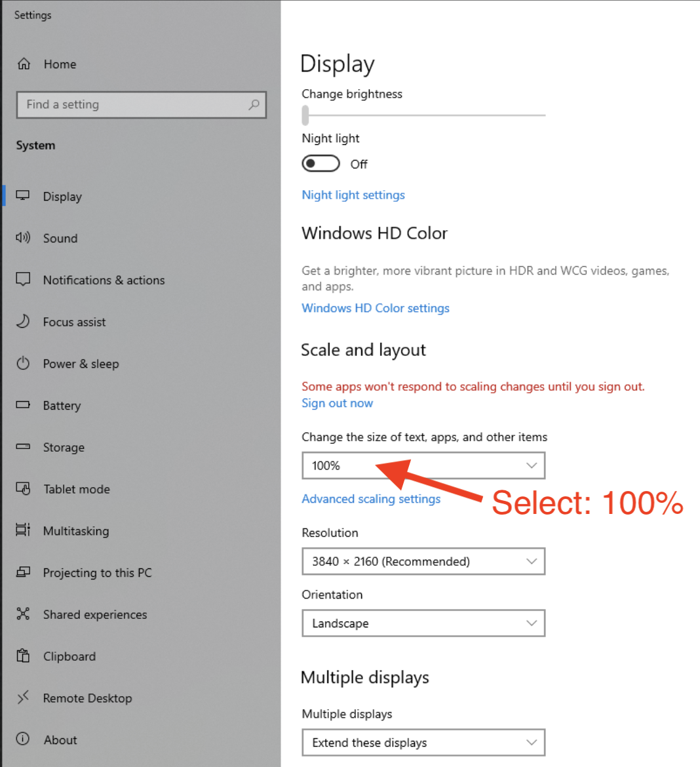Image resolution: width=700 pixels, height=767 pixels.
Task: Expand the Multiple displays dropdown
Action: pyautogui.click(x=423, y=743)
